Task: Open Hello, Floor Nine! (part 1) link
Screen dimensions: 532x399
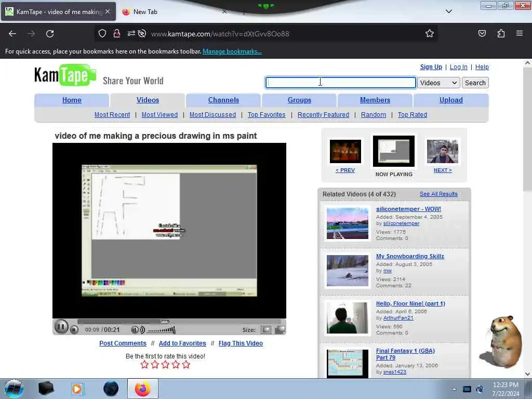Action: coord(410,303)
